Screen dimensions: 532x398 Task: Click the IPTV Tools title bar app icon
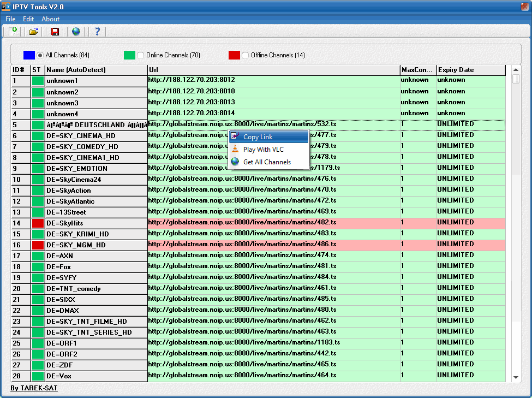click(x=6, y=7)
